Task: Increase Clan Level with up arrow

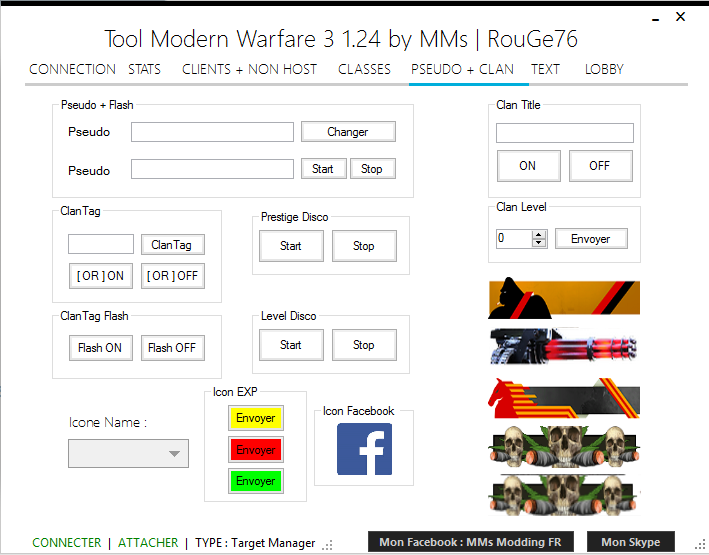Action: click(539, 234)
